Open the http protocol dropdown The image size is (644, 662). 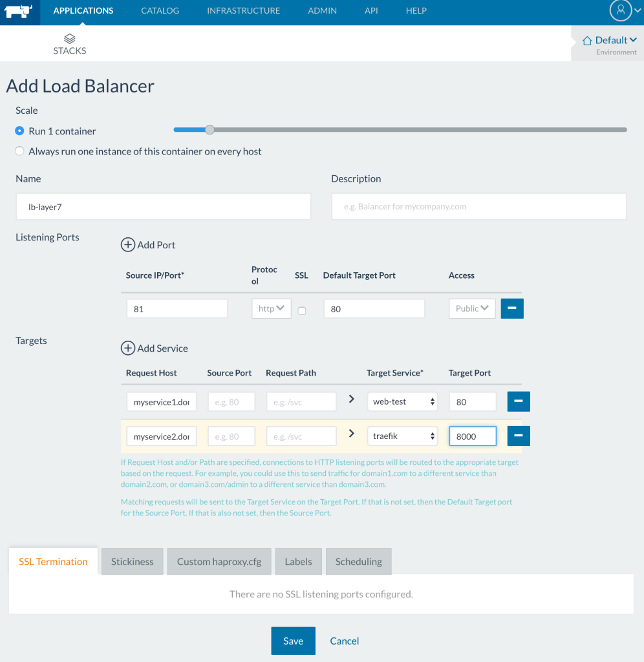(x=272, y=308)
